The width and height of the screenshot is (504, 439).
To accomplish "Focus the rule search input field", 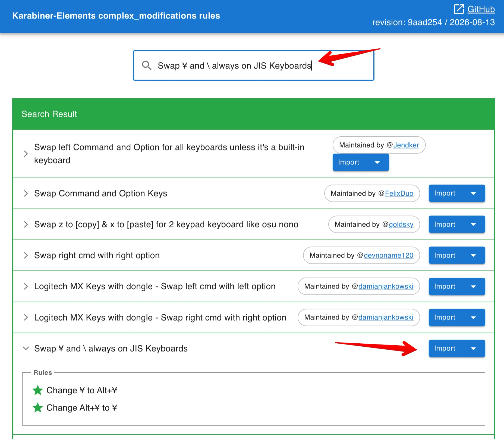I will pos(254,65).
